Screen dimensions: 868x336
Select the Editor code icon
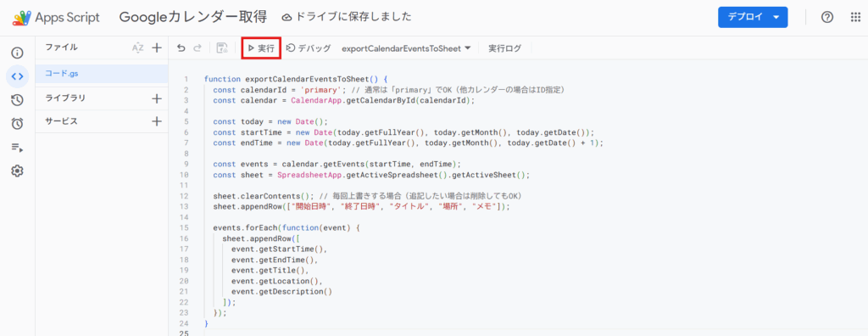point(17,76)
